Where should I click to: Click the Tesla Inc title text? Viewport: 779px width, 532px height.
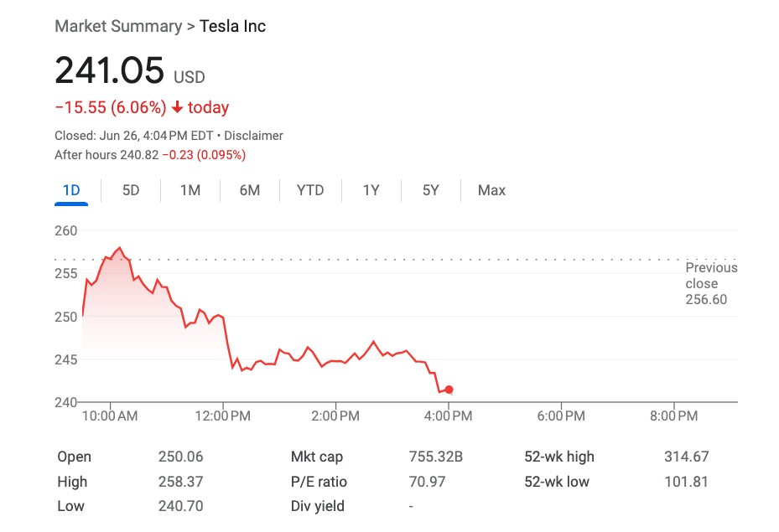(232, 26)
